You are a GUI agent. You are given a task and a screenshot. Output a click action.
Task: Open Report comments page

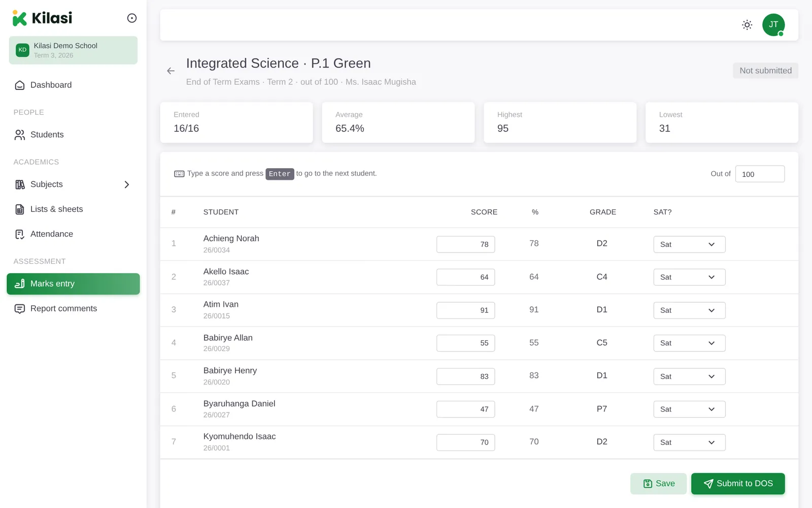(73, 309)
